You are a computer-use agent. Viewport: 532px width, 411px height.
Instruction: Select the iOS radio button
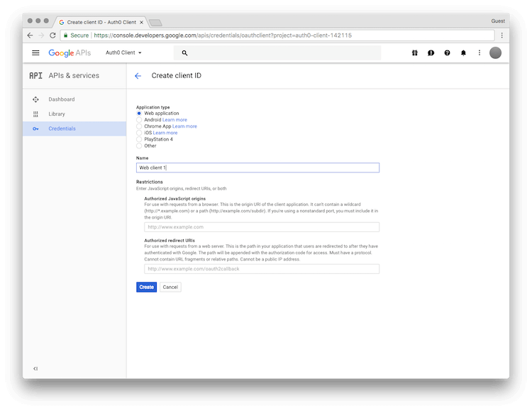[139, 133]
